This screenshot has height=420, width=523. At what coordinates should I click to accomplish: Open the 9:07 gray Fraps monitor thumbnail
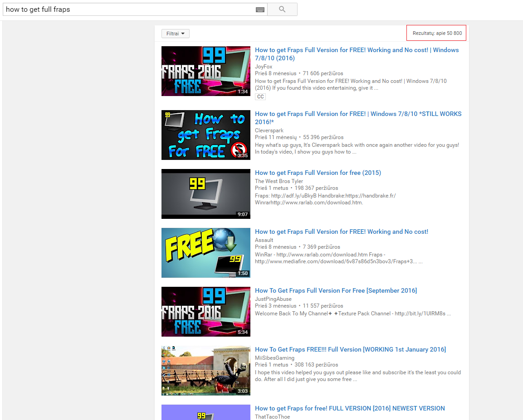[x=206, y=194]
